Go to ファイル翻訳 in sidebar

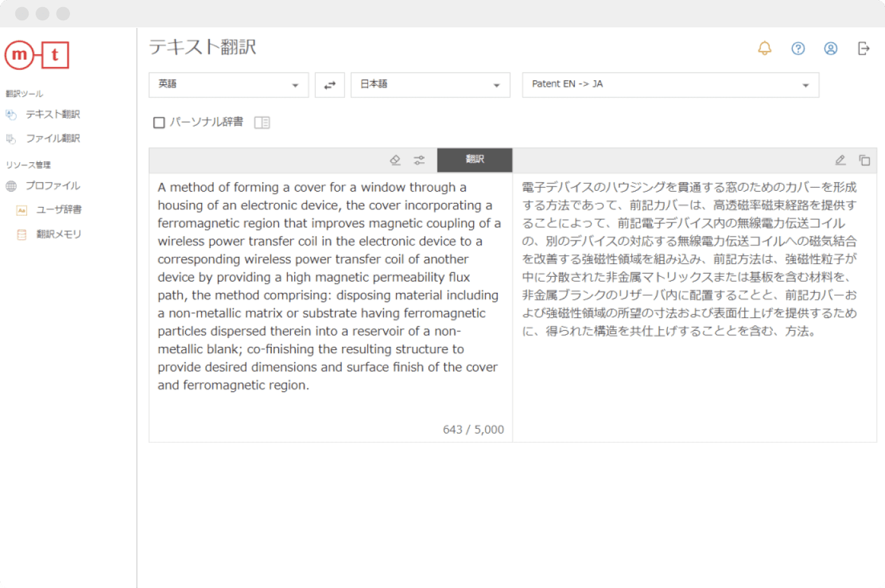coord(52,139)
